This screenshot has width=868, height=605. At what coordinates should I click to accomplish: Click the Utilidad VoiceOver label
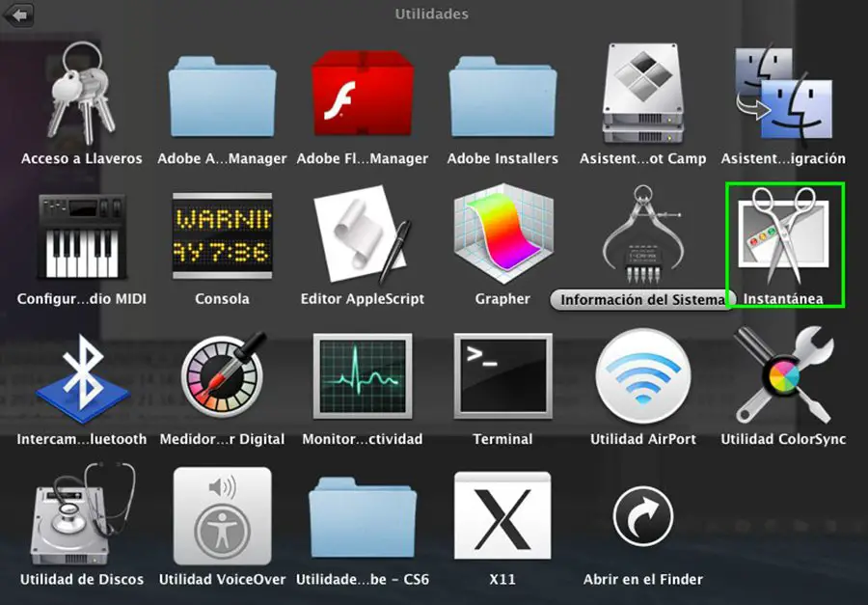click(x=222, y=580)
